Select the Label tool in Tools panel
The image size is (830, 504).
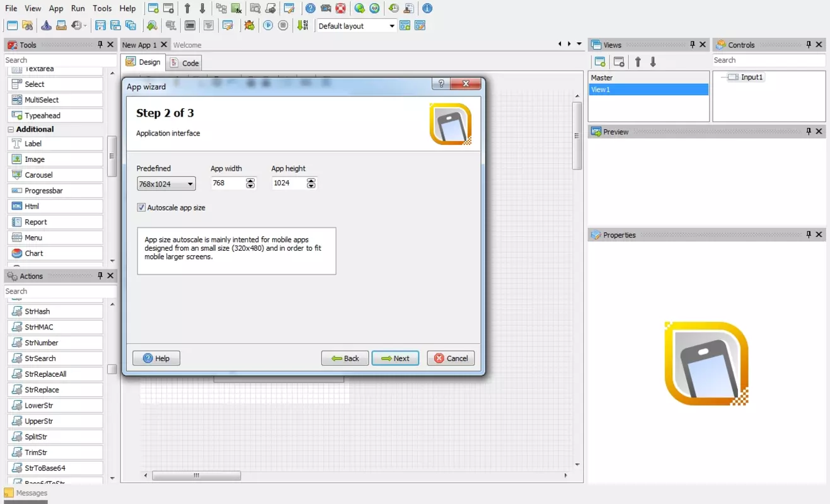55,144
